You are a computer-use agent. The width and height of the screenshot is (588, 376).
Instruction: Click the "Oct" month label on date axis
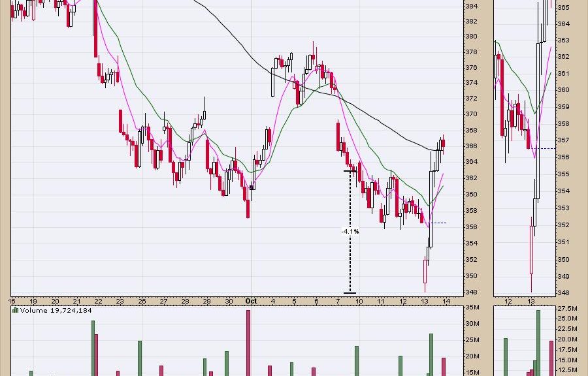(x=251, y=301)
